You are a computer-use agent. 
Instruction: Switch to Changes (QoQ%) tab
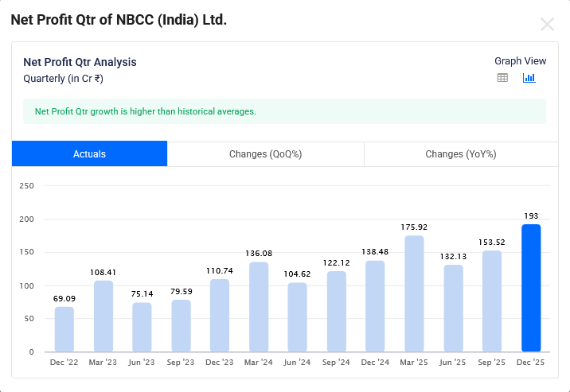click(265, 154)
